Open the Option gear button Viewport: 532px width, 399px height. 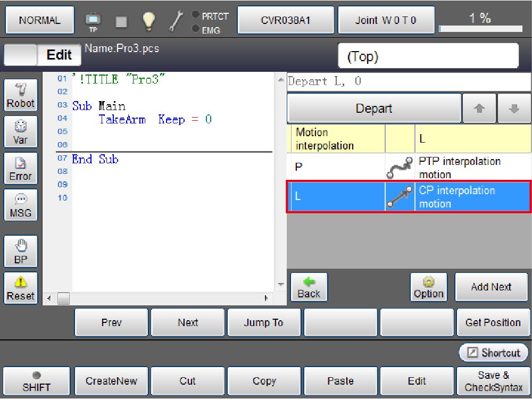[428, 287]
